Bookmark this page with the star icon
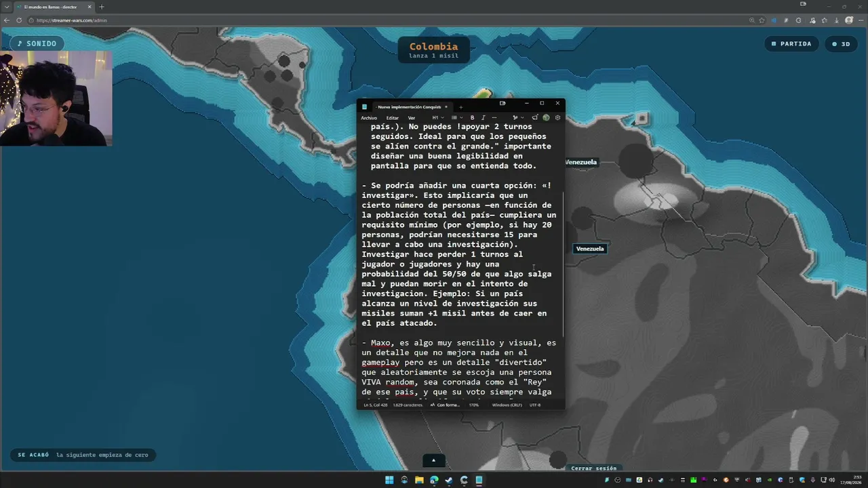Screen dimensions: 868x488 762,20
